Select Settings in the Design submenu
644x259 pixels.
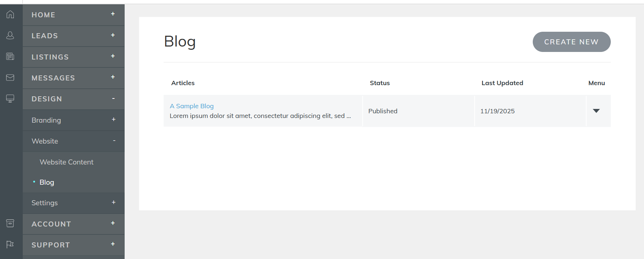74,203
